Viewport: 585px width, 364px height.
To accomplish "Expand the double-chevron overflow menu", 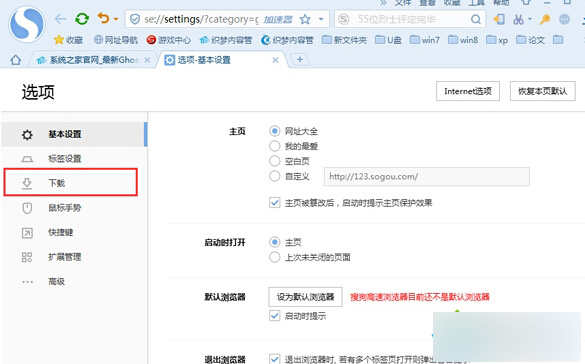I will (383, 3).
